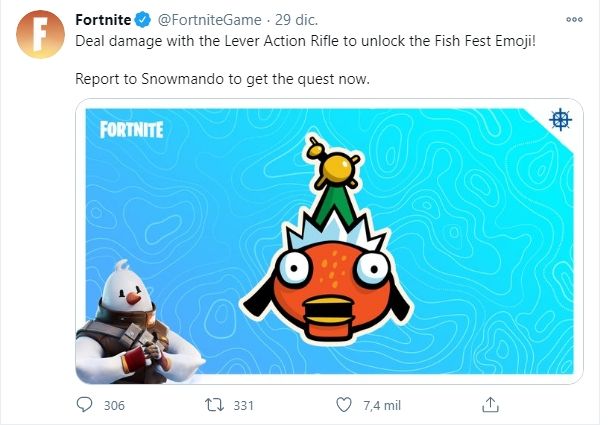This screenshot has height=425, width=611.
Task: Click the 331 retweets count
Action: click(x=243, y=405)
